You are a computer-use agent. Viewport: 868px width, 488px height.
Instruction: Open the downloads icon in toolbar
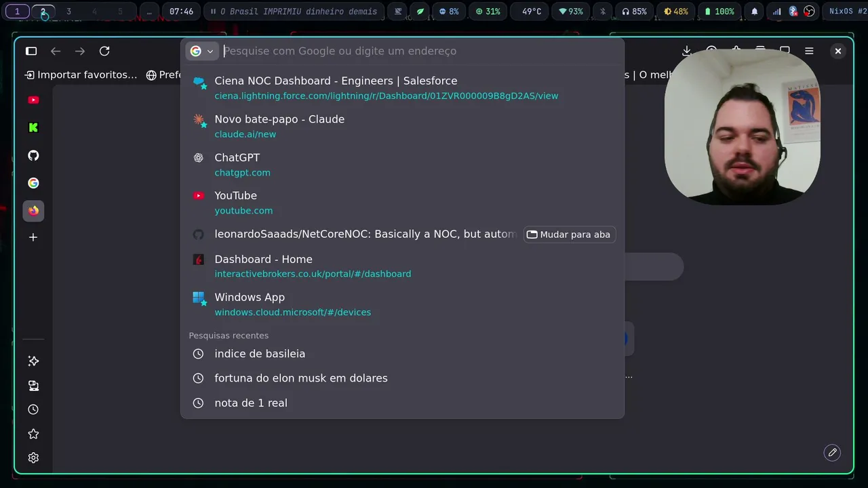pos(686,51)
